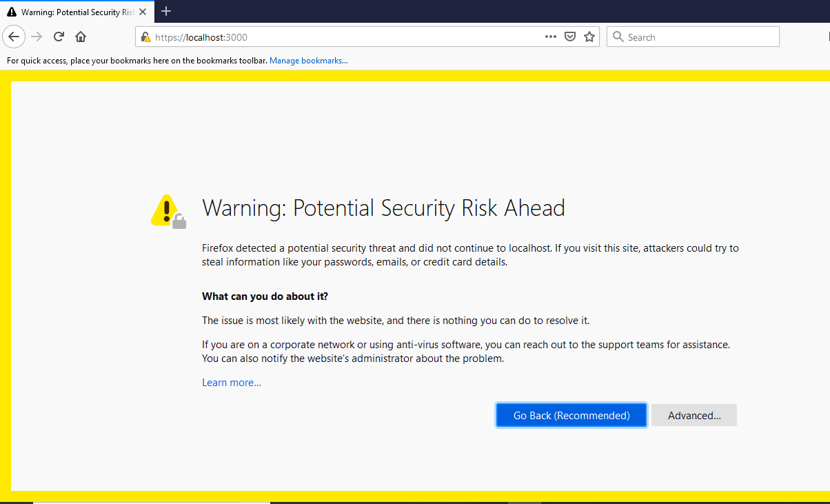The height and width of the screenshot is (504, 830).
Task: Bookmark this page with star icon
Action: [589, 37]
